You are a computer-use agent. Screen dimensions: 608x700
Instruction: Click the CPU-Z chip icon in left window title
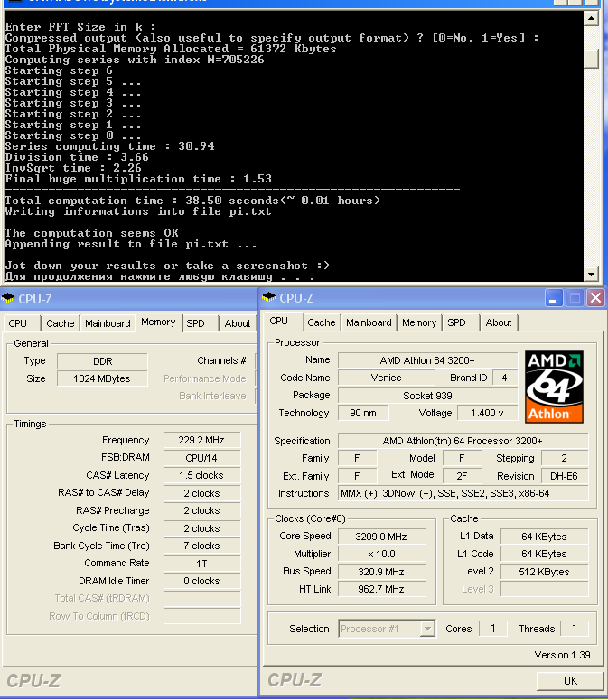coord(8,298)
